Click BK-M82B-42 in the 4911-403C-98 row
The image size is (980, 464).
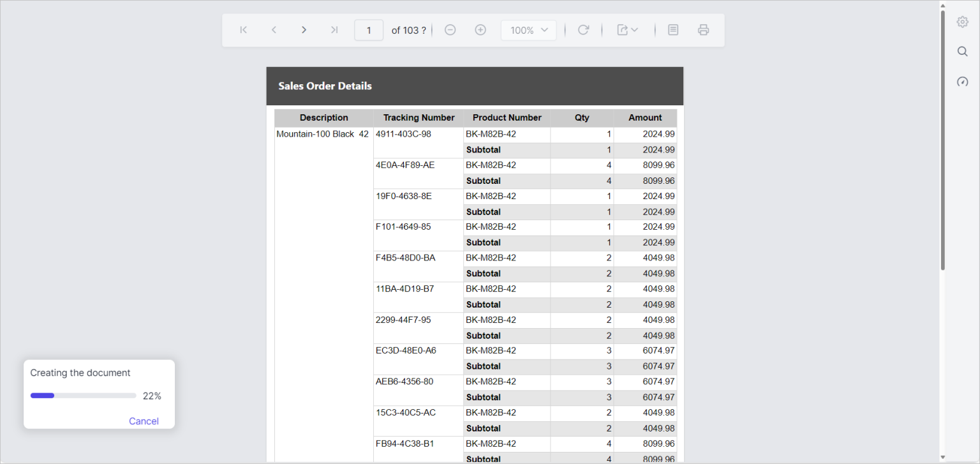(x=491, y=134)
